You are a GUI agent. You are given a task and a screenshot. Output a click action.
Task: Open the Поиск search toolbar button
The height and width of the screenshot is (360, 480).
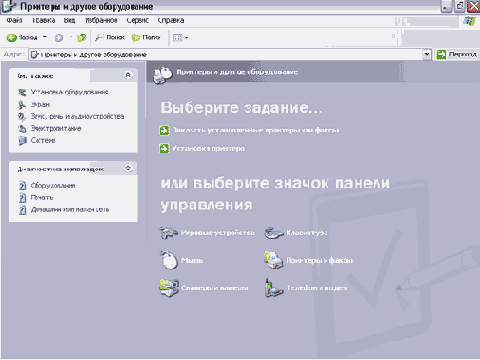pyautogui.click(x=110, y=37)
